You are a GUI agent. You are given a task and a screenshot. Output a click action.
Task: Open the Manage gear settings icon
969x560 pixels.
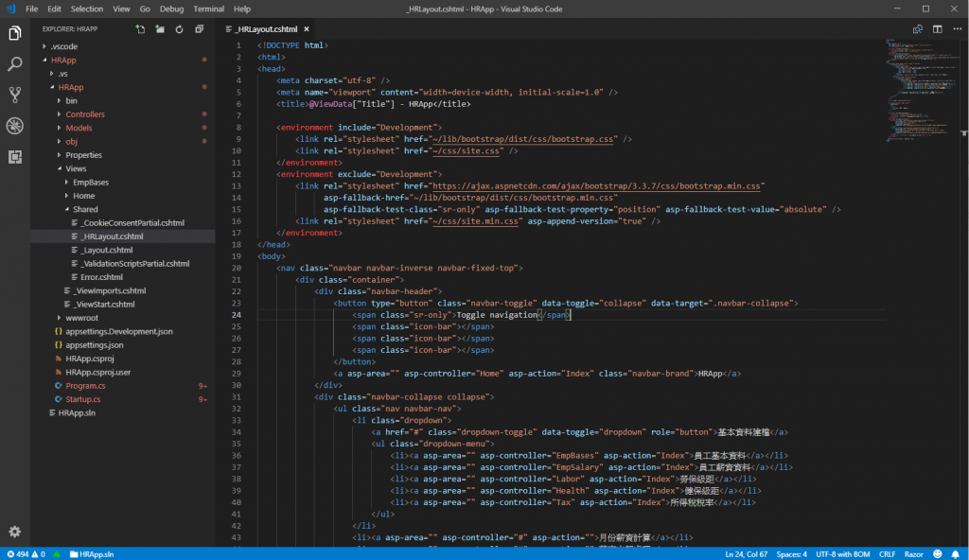[15, 532]
